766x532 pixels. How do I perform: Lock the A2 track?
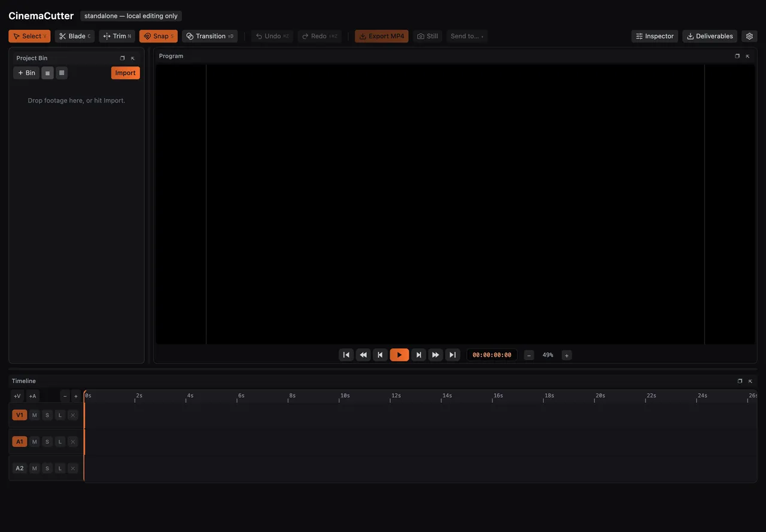(60, 469)
